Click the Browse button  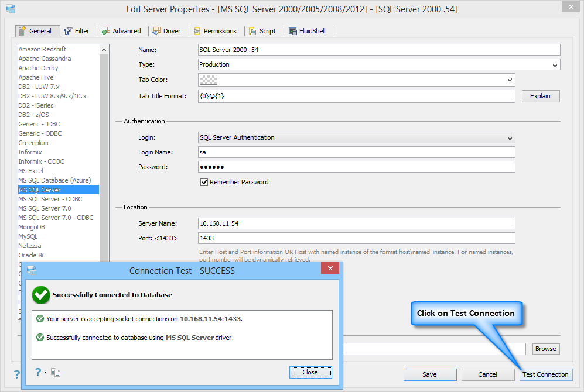coord(546,349)
